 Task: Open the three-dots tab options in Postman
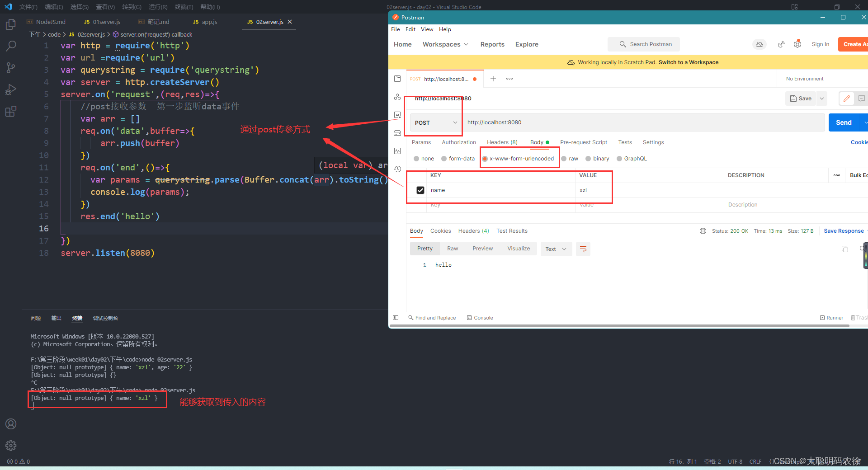(509, 79)
